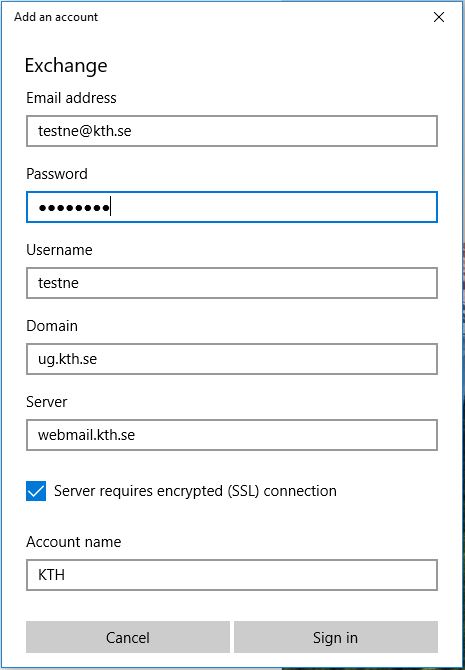
Task: Click the 'Server requires encrypted (SSL) connection' text
Action: pos(195,491)
